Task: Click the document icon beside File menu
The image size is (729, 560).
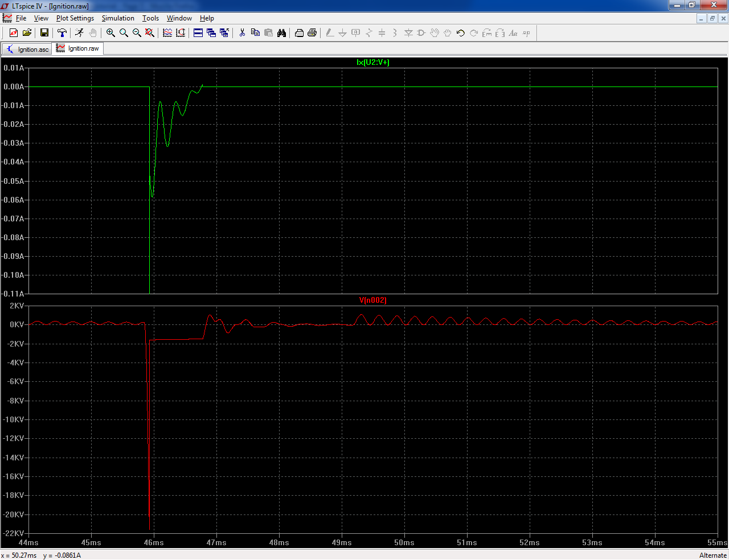Action: point(7,18)
